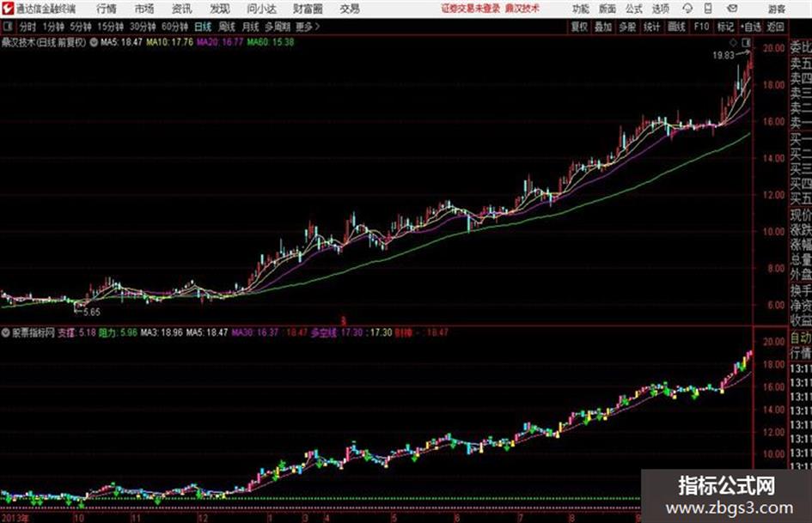
Task: Click the customer service headset icon
Action: [687, 9]
